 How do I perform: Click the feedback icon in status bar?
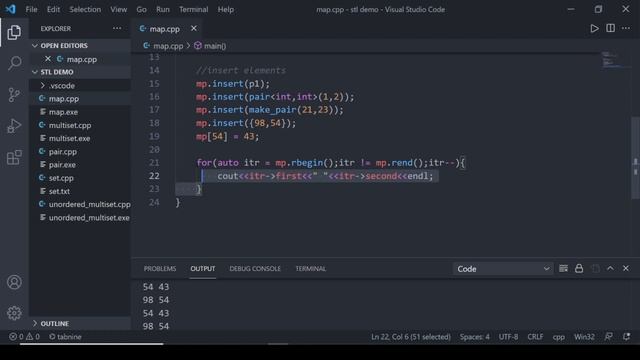click(609, 336)
